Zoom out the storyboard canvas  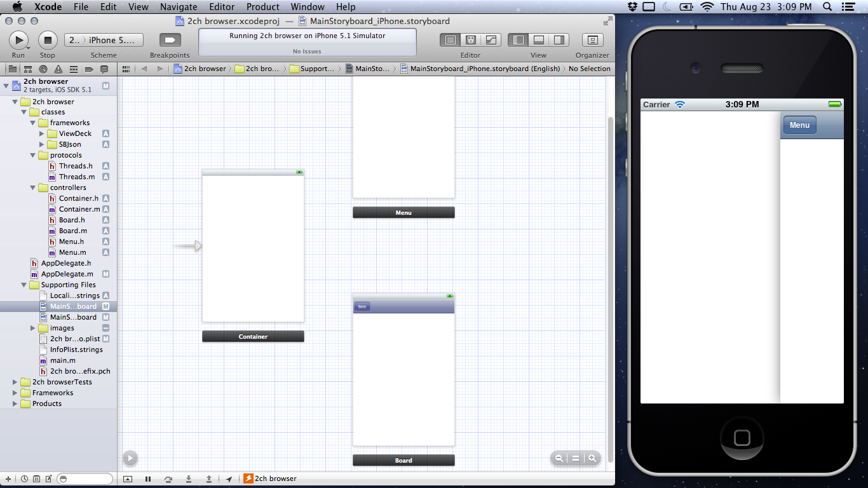click(x=559, y=458)
